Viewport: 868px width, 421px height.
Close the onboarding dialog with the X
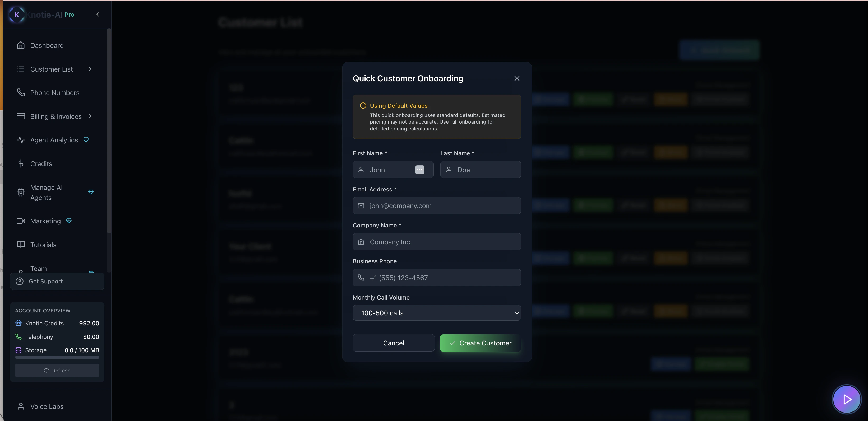tap(517, 78)
